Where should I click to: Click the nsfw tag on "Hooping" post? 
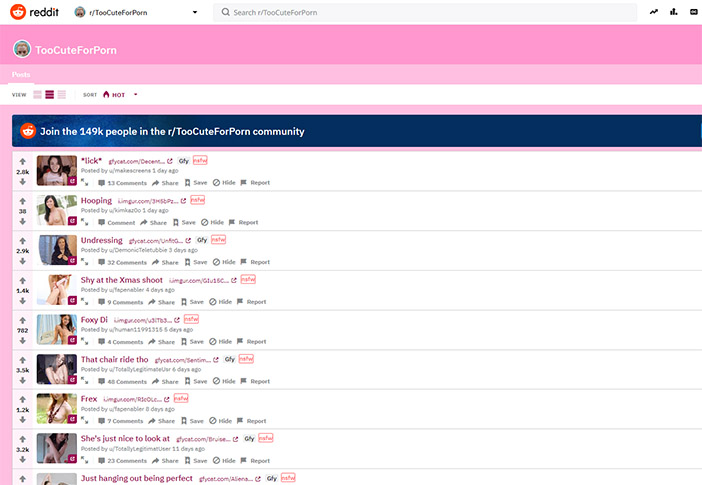[x=197, y=200]
